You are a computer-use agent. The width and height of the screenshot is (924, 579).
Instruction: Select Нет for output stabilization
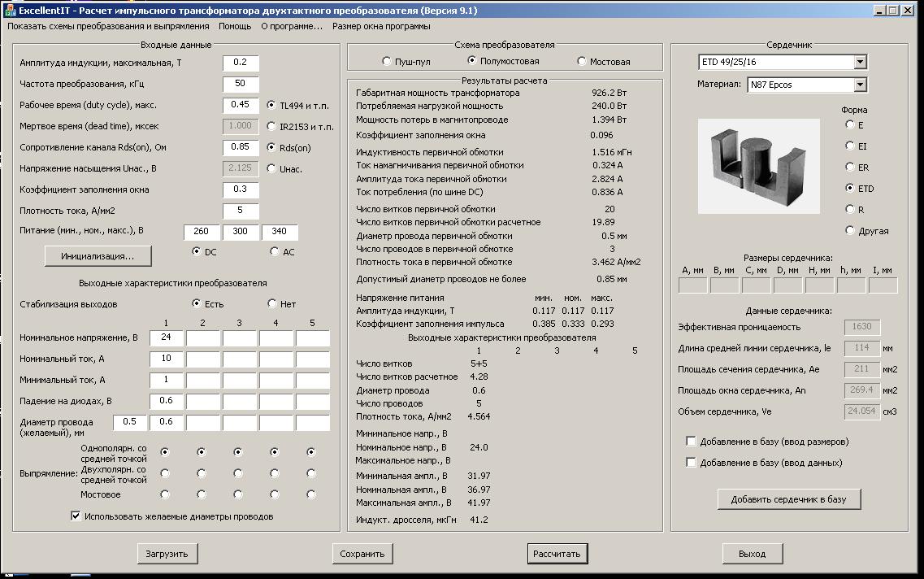click(271, 303)
